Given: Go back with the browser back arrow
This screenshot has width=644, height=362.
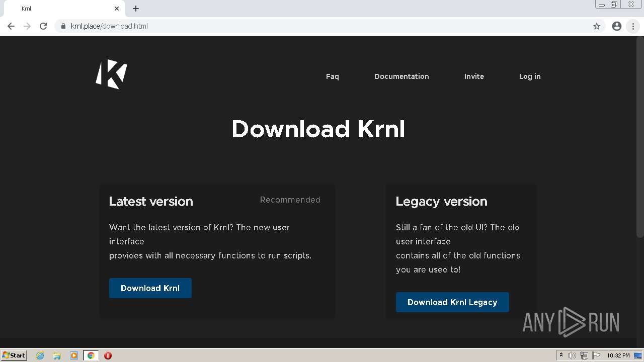Looking at the screenshot, I should 11,26.
